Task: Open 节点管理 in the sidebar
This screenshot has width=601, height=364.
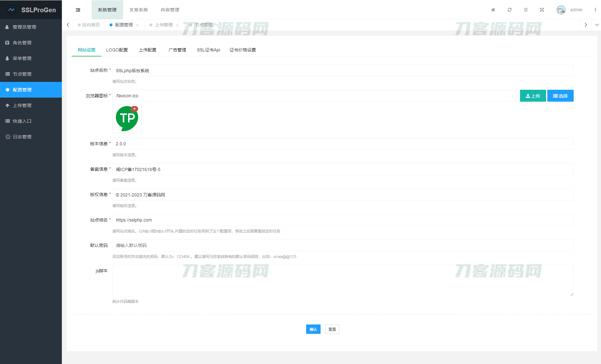Action: coord(31,74)
